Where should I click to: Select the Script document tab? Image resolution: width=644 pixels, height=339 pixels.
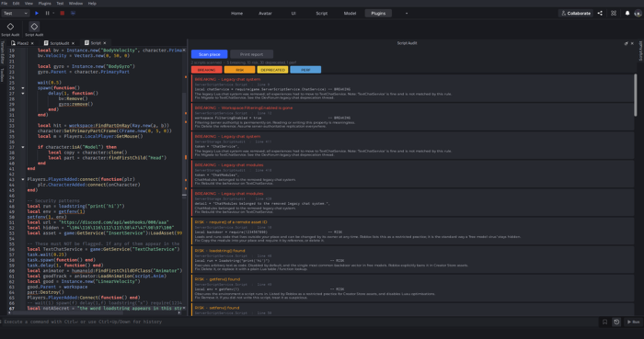pos(96,42)
